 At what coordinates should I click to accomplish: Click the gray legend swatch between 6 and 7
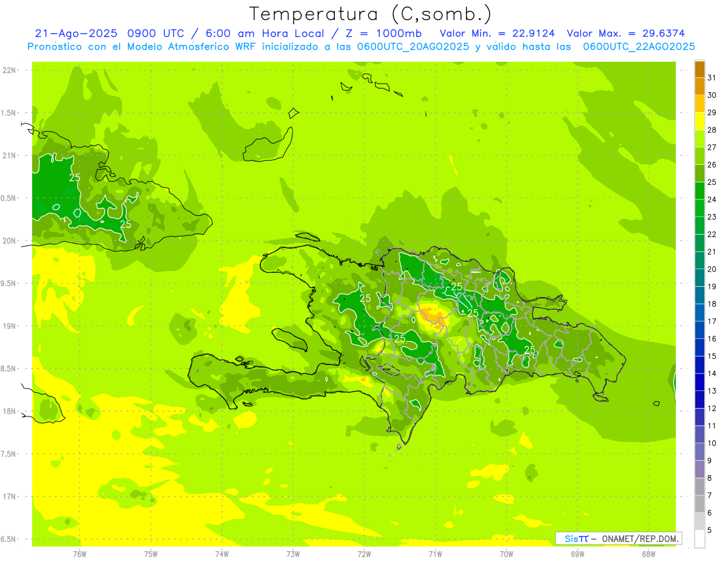(699, 504)
